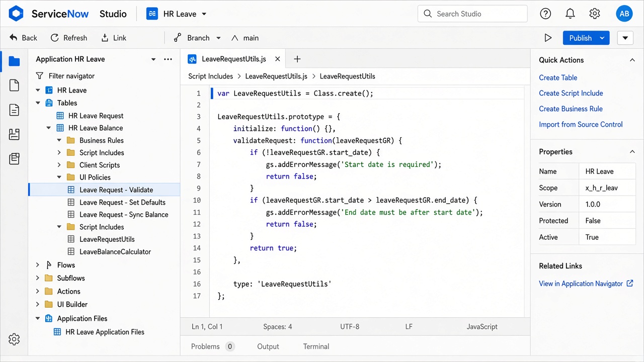This screenshot has width=644, height=362.
Task: Click the navigator three-dots more icon
Action: [x=168, y=59]
